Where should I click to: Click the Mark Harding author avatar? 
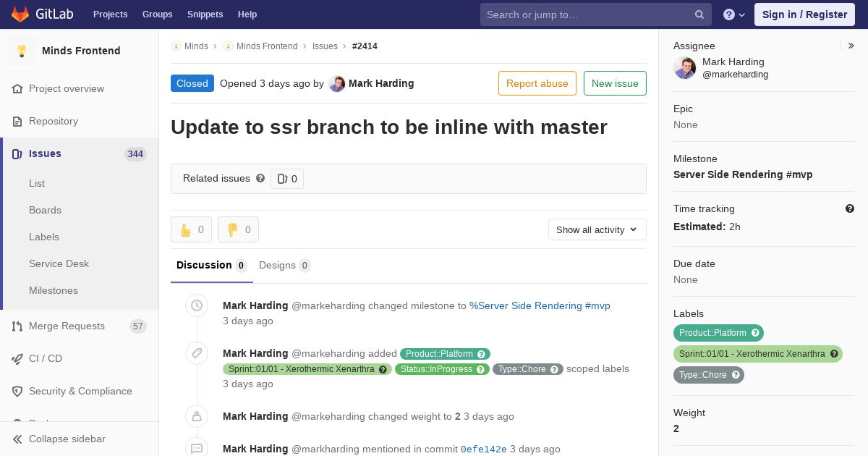337,84
